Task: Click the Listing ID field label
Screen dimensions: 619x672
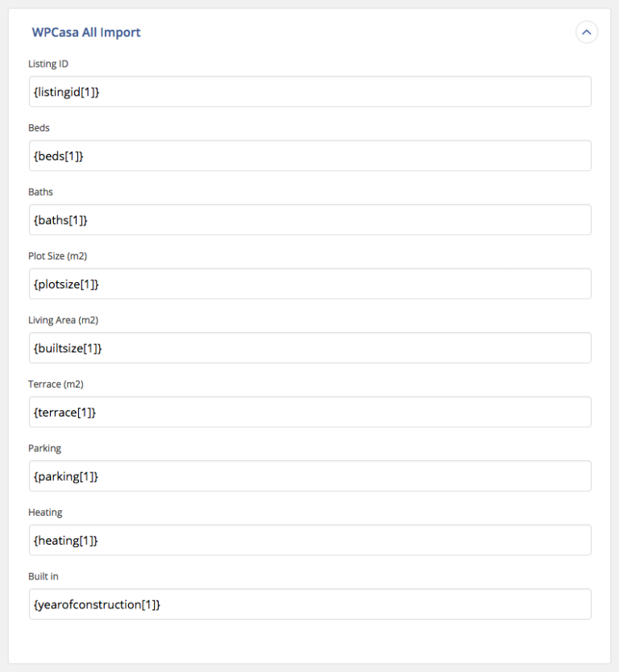Action: tap(44, 64)
